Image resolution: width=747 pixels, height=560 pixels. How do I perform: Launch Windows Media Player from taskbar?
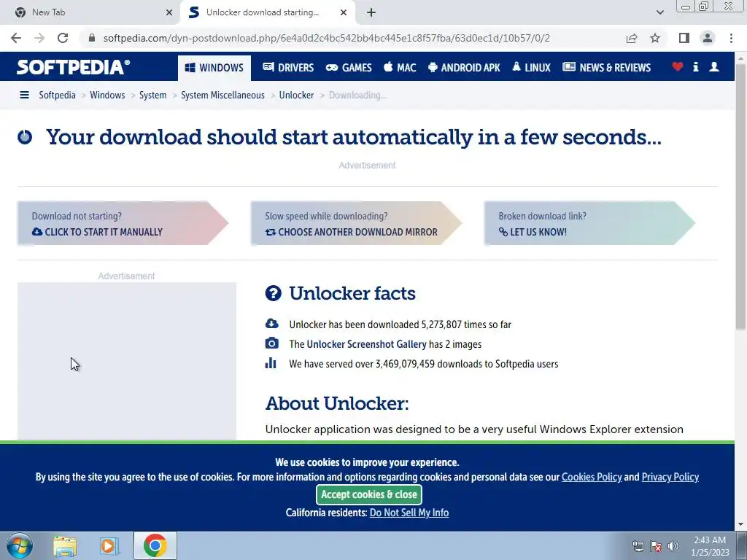click(109, 545)
